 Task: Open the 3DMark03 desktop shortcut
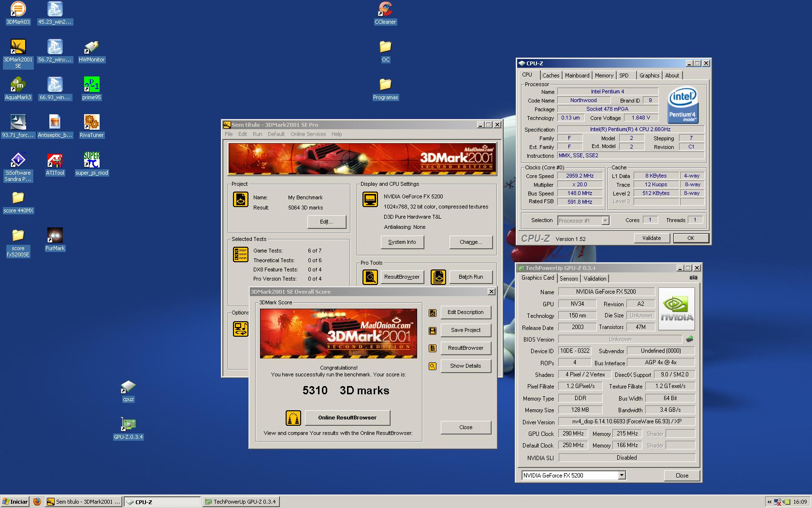click(18, 13)
